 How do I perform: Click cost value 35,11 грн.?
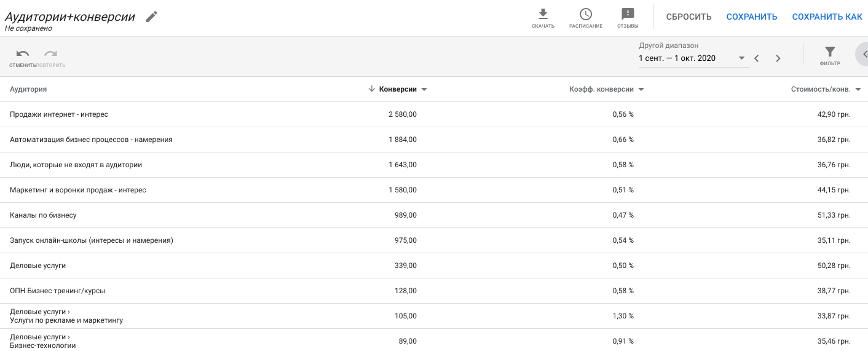click(x=834, y=240)
